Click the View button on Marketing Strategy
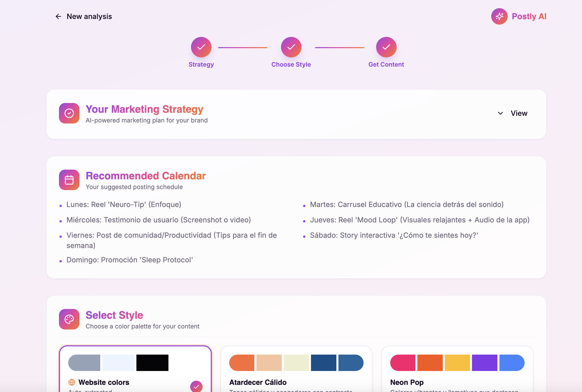 [x=519, y=113]
